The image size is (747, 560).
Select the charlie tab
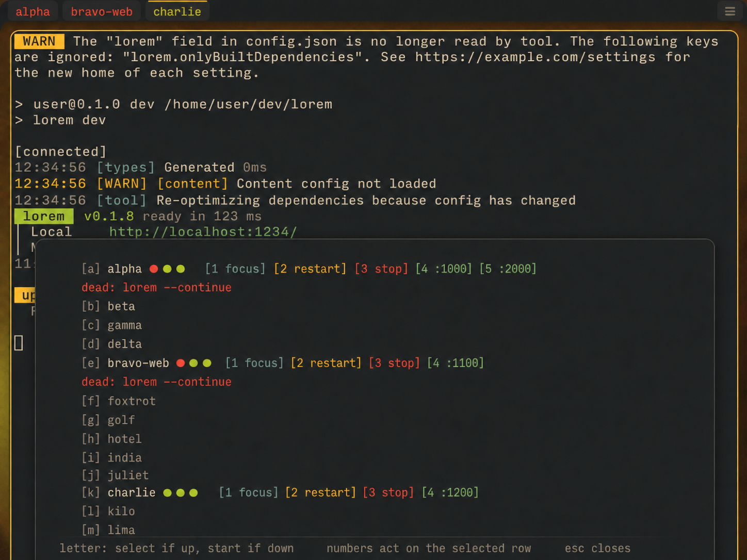(x=177, y=11)
